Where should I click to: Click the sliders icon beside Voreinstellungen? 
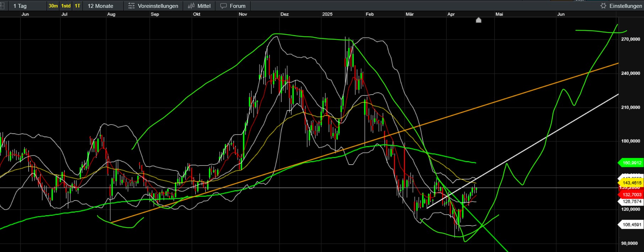click(132, 6)
